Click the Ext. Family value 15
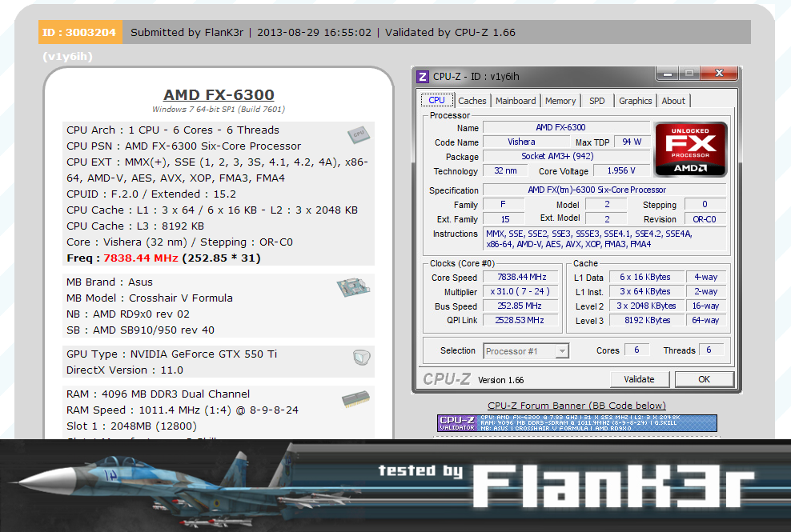791x532 pixels. pos(504,219)
